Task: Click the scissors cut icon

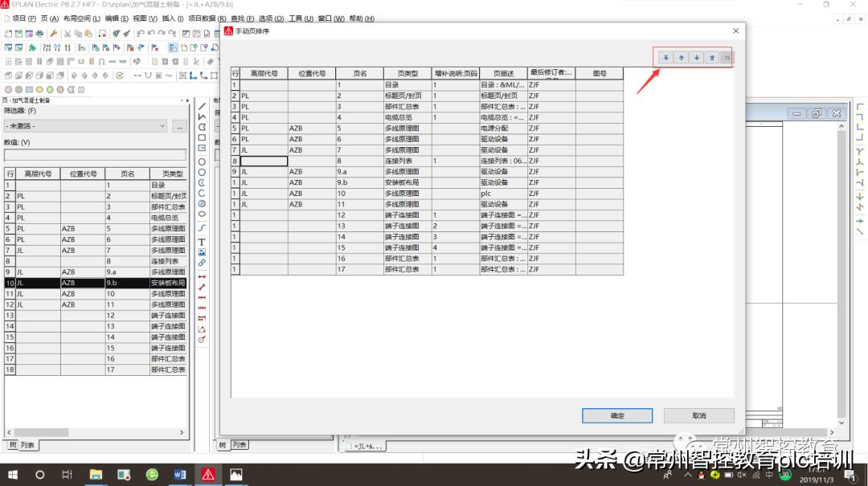Action: click(68, 34)
